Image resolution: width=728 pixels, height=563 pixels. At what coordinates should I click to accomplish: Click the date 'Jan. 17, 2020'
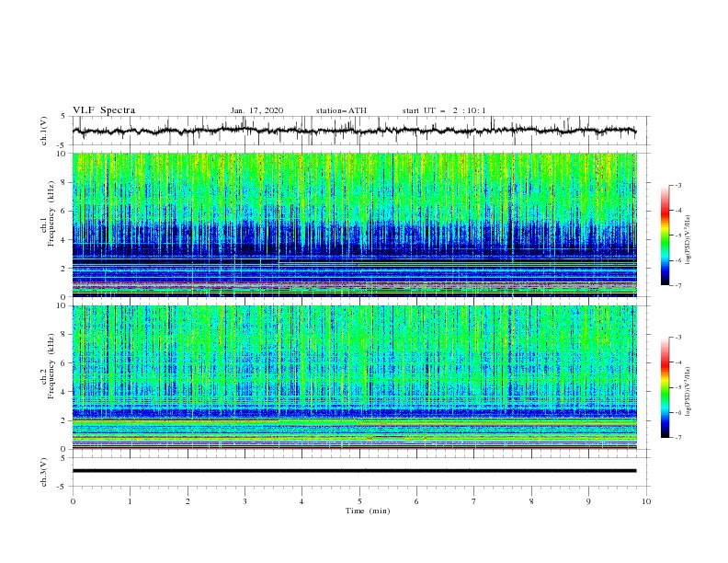(256, 110)
